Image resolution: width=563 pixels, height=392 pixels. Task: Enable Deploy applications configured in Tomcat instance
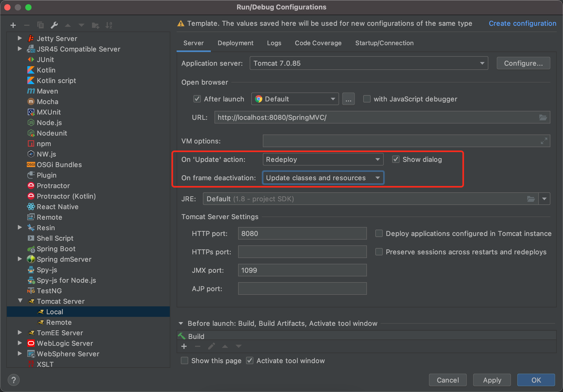379,234
